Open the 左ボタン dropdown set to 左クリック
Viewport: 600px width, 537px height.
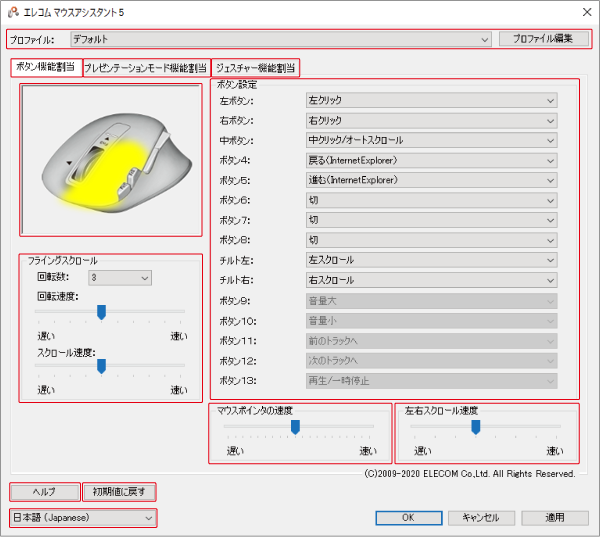pos(431,101)
